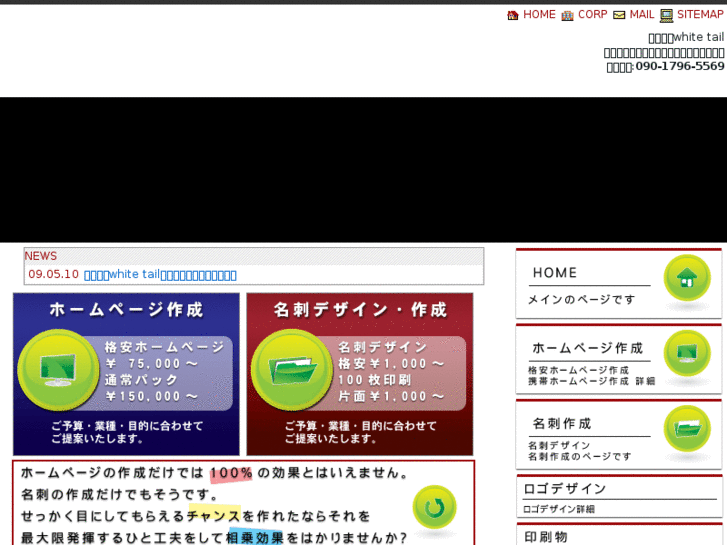Click 格安ホームページ作成 sidebar description

(579, 370)
